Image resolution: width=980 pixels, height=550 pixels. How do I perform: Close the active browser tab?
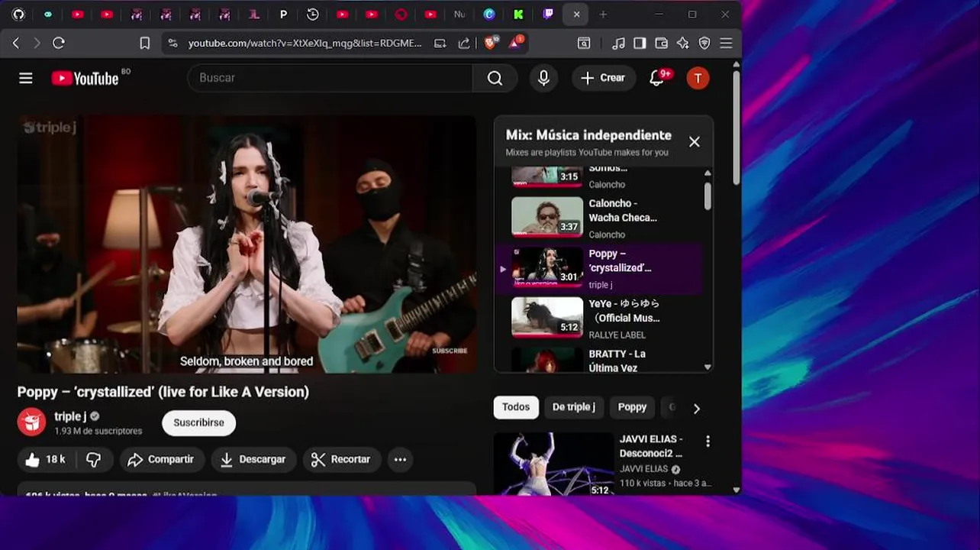576,14
